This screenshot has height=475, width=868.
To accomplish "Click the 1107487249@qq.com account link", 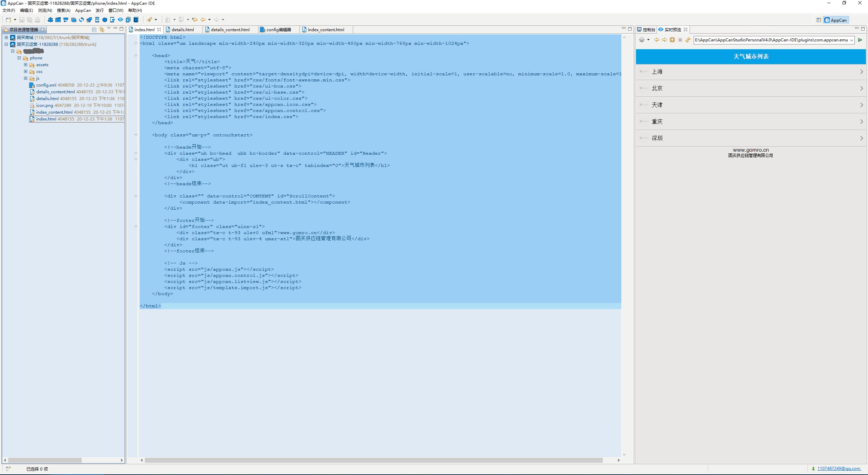I will pyautogui.click(x=838, y=469).
